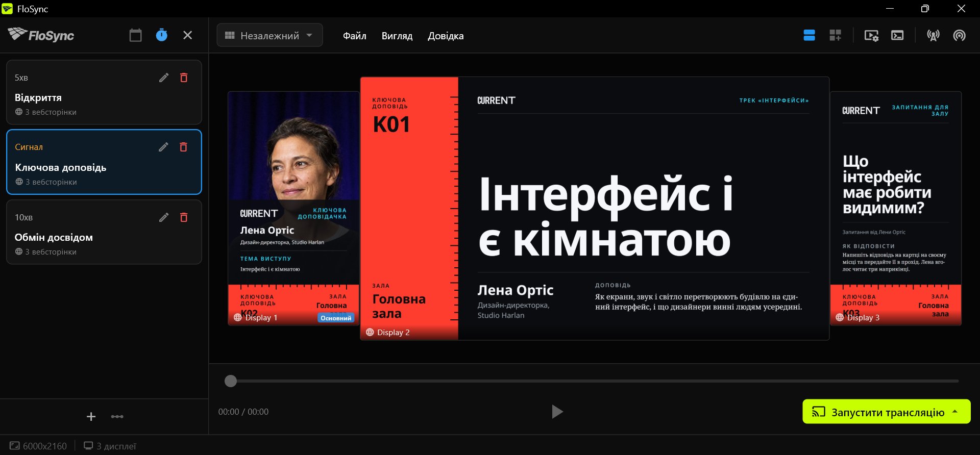Click the 3 дисплеї status entry
This screenshot has width=980, height=455.
(110, 446)
